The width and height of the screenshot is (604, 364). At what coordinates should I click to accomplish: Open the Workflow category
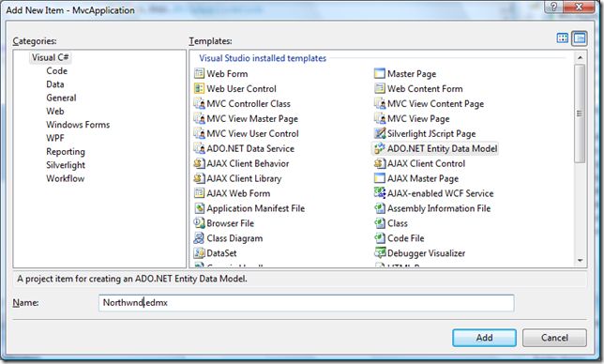[x=65, y=178]
